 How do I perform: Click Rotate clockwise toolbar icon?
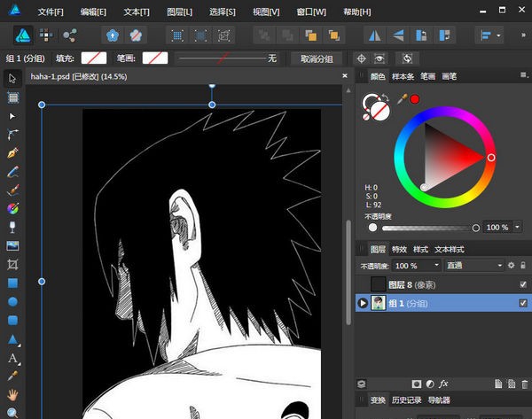click(444, 35)
